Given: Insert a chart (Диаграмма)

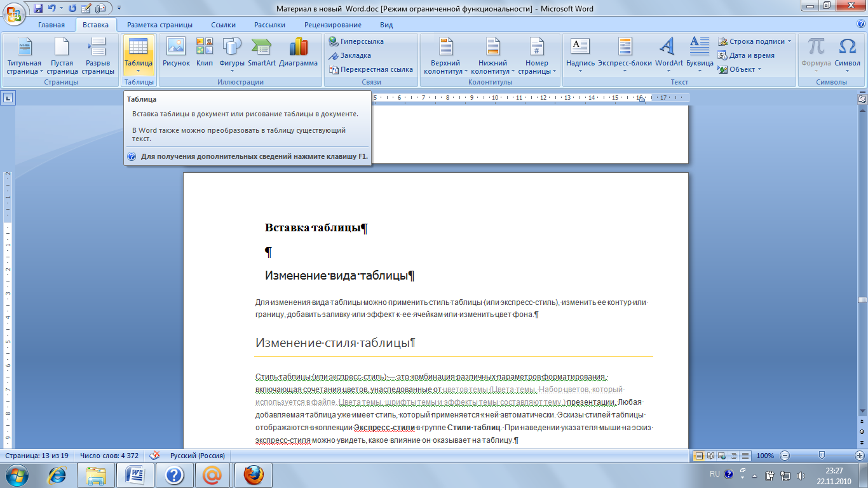Looking at the screenshot, I should pyautogui.click(x=298, y=52).
